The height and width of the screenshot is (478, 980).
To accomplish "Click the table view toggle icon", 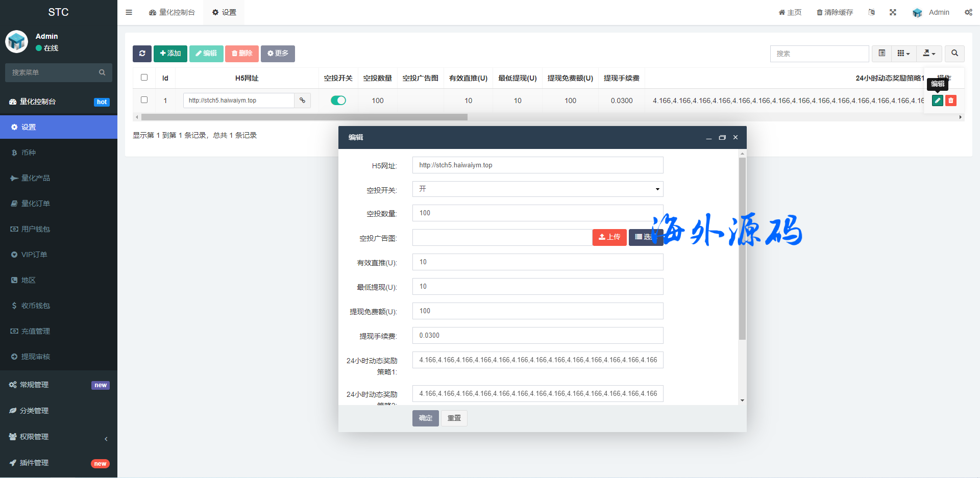I will pyautogui.click(x=881, y=54).
